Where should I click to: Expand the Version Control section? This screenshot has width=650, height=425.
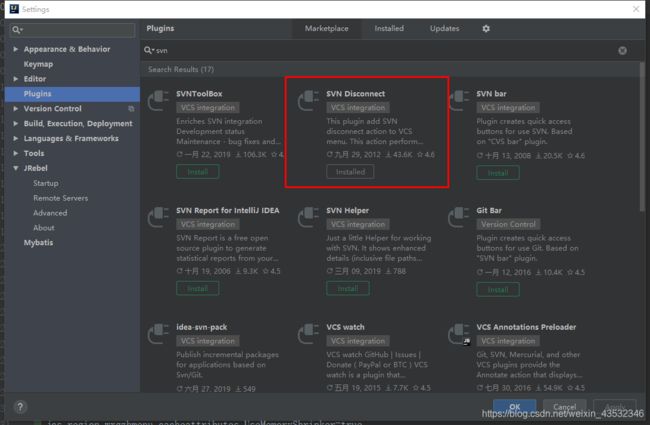point(15,109)
